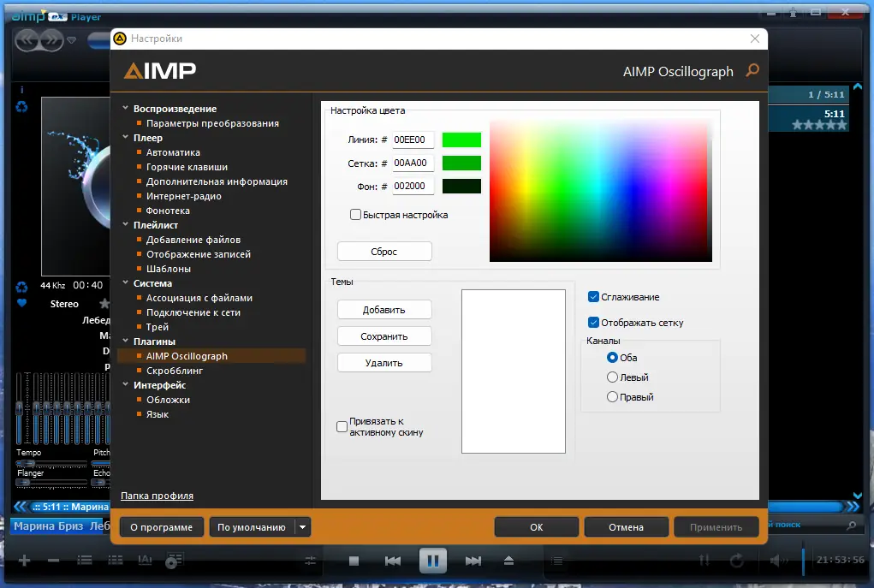Pause playback in the AIMP player
Image resolution: width=874 pixels, height=588 pixels.
coord(433,561)
